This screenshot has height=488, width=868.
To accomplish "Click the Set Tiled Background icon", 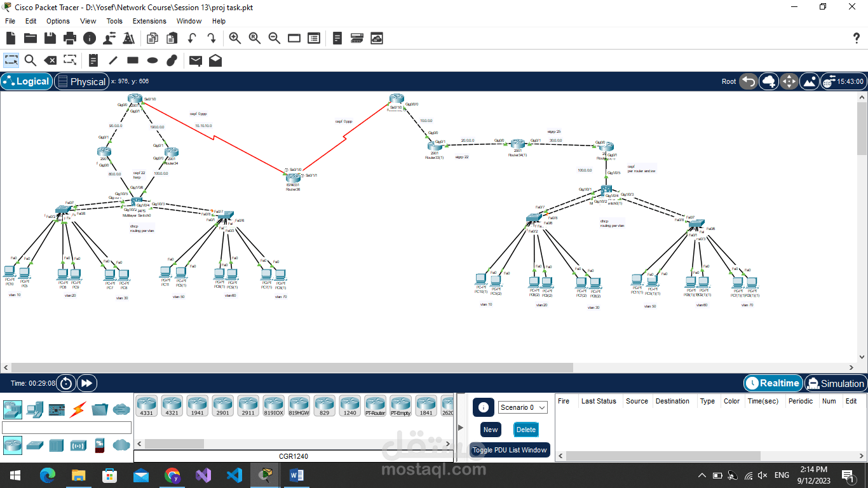I will click(810, 81).
